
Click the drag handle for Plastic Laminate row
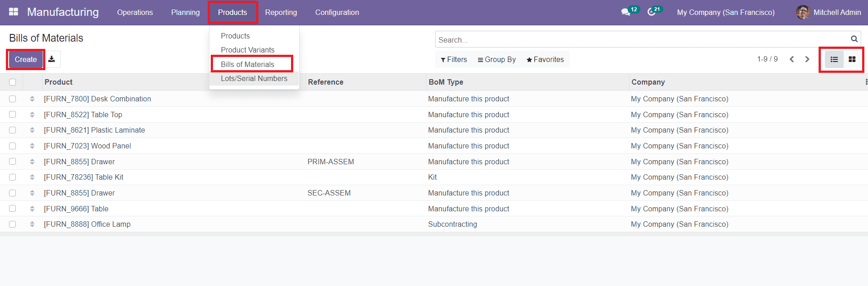coord(32,130)
